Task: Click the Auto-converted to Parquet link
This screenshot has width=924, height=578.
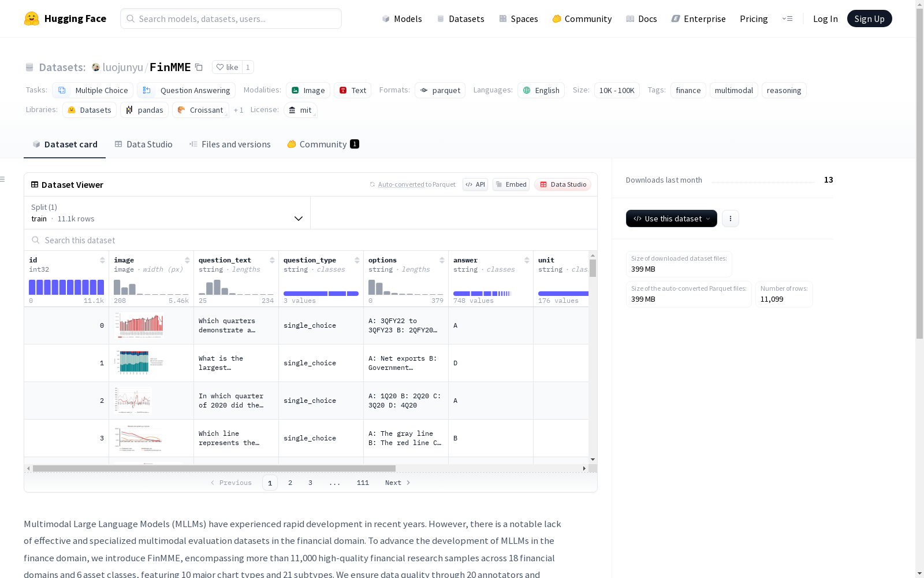Action: [412, 184]
